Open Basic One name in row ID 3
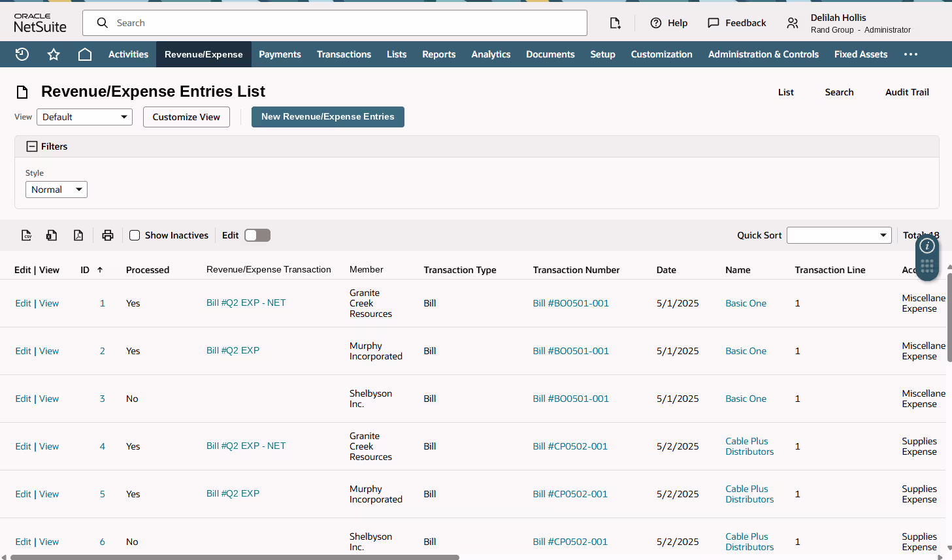 click(x=746, y=399)
